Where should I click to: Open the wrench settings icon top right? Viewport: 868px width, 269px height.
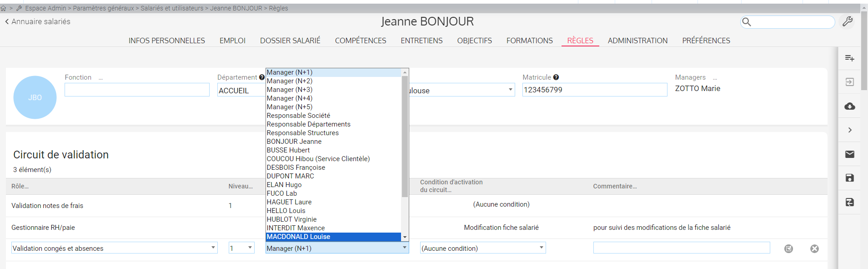click(x=848, y=21)
